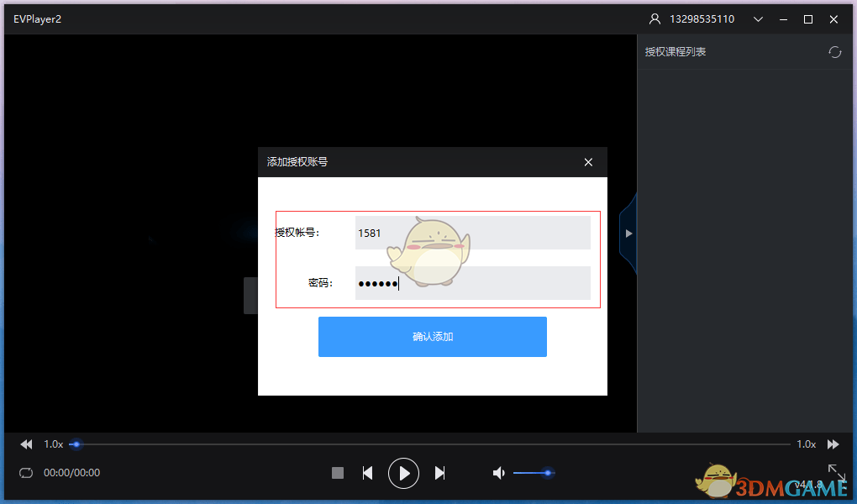The width and height of the screenshot is (857, 504).
Task: Click the user account icon in titlebar
Action: (654, 18)
